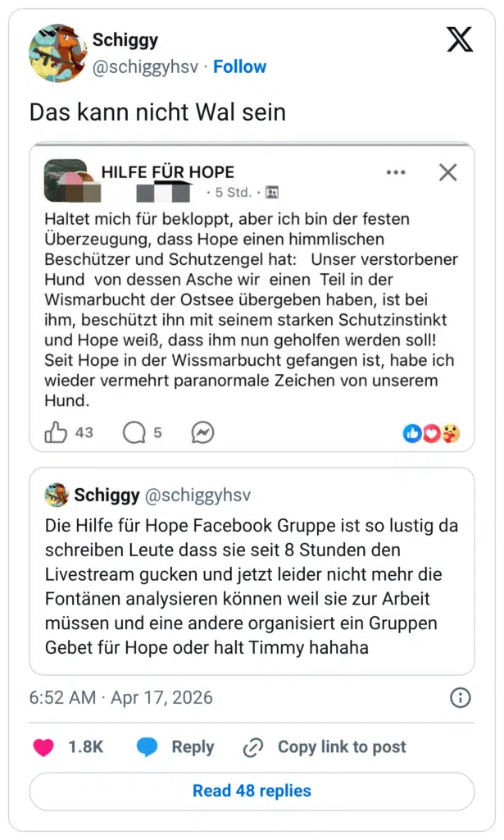Open the comments via speech bubble icon
The height and width of the screenshot is (840, 504).
click(x=134, y=432)
